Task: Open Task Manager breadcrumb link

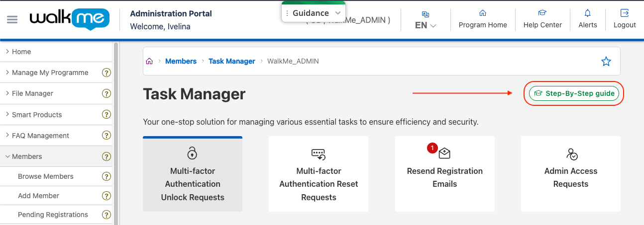Action: tap(232, 61)
